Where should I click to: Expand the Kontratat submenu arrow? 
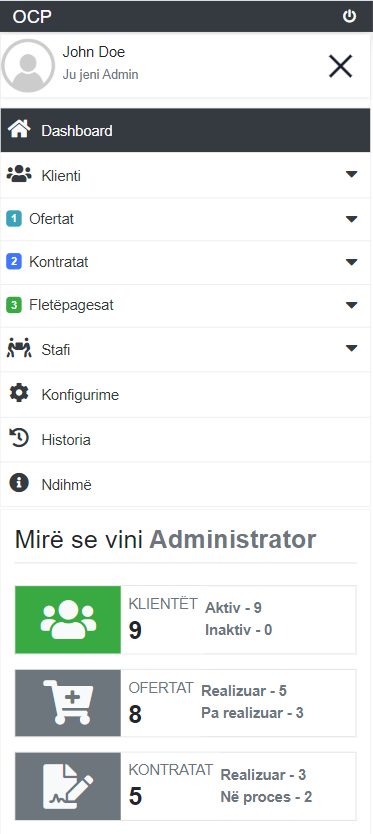click(x=351, y=262)
